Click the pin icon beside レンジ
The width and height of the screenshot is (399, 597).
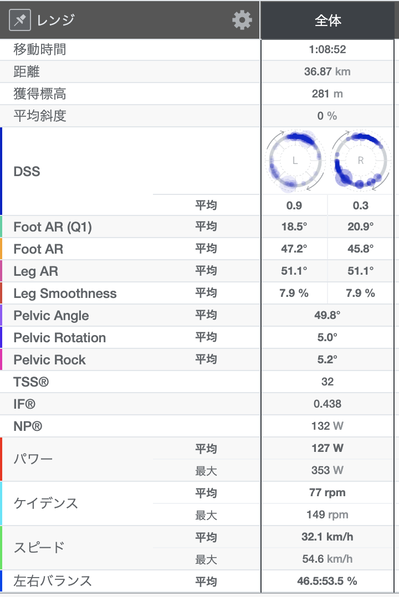[20, 20]
